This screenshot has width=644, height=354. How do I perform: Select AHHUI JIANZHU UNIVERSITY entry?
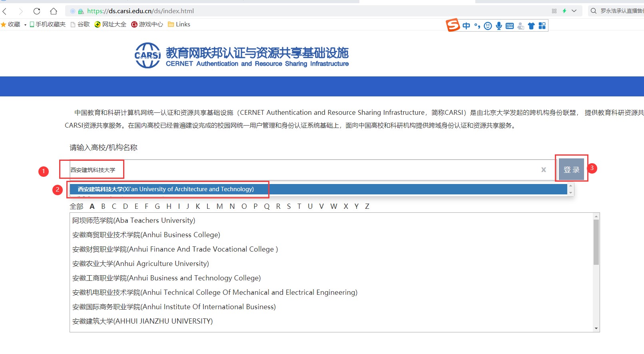(x=143, y=321)
